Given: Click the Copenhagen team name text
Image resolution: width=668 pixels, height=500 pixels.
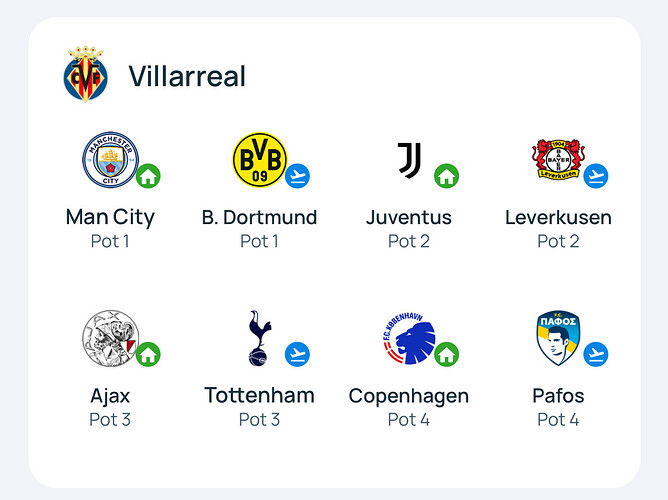Looking at the screenshot, I should pos(409,397).
